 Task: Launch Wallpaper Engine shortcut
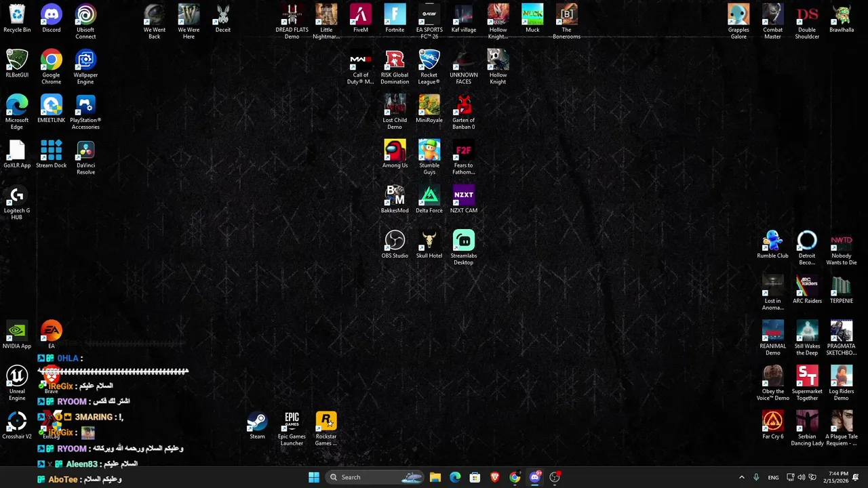pyautogui.click(x=85, y=67)
